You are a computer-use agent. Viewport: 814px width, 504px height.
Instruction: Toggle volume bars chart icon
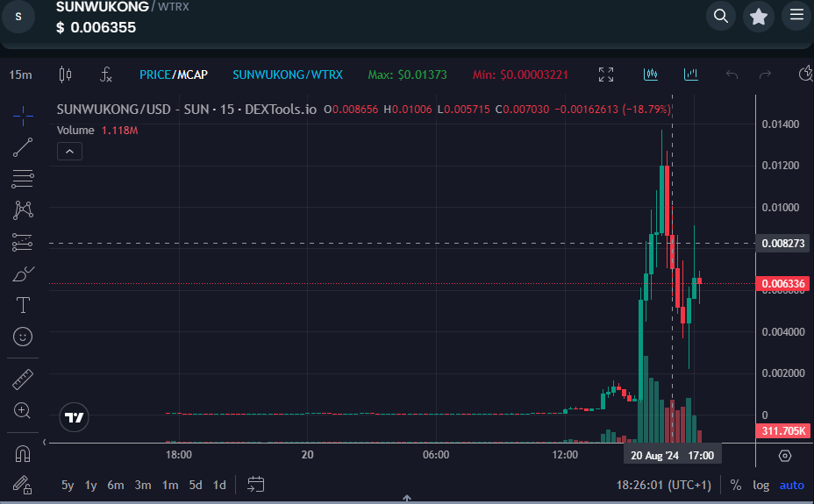(690, 75)
